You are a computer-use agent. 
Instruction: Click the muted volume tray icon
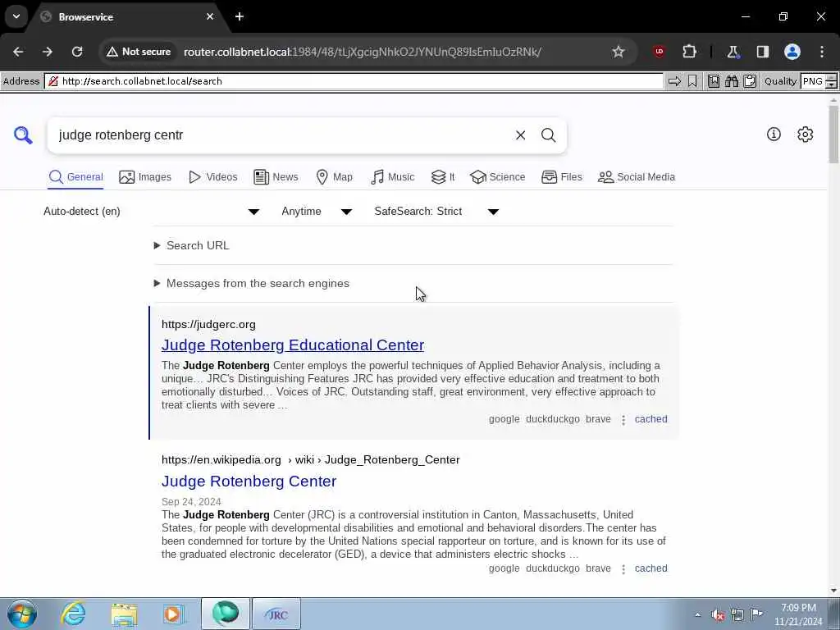tap(718, 615)
